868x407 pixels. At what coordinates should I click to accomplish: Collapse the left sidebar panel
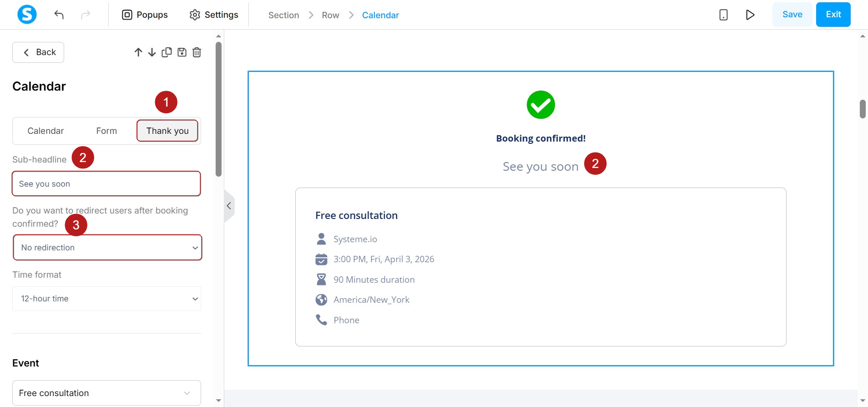[229, 206]
